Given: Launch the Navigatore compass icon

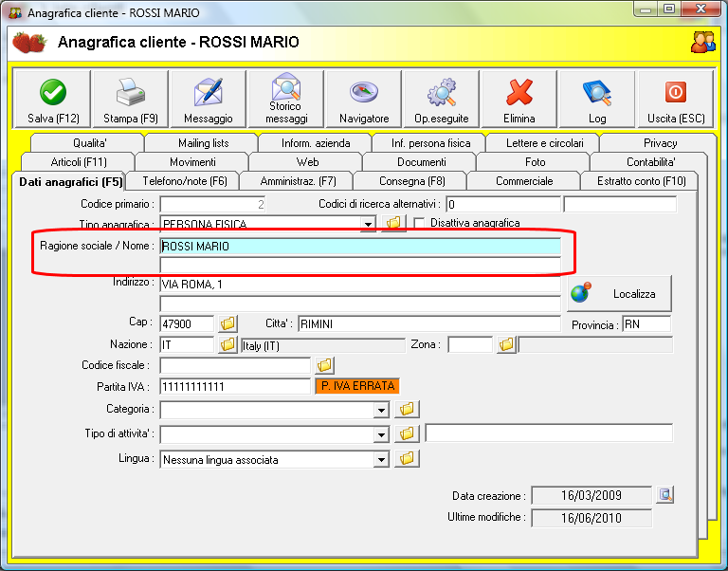Looking at the screenshot, I should 364,91.
